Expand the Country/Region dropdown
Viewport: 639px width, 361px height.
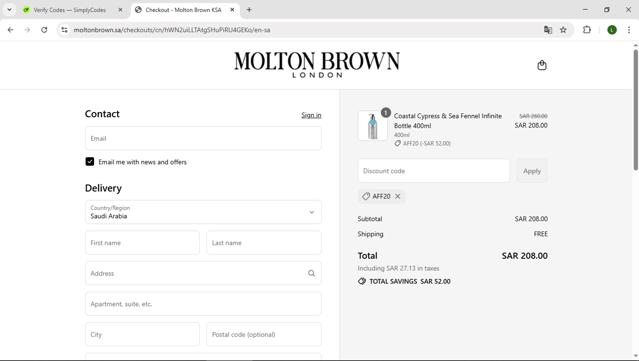click(203, 212)
